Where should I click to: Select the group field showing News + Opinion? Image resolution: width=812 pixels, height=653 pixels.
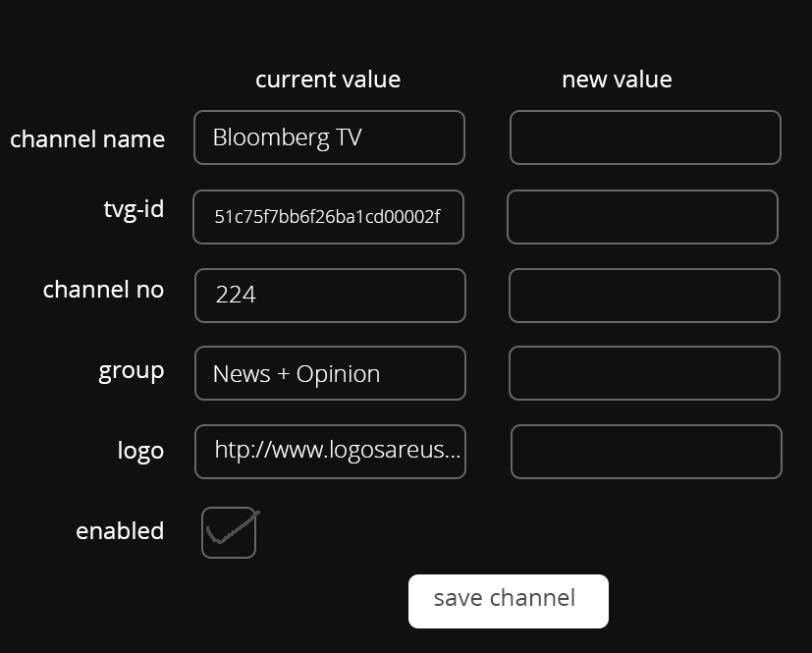(x=329, y=373)
